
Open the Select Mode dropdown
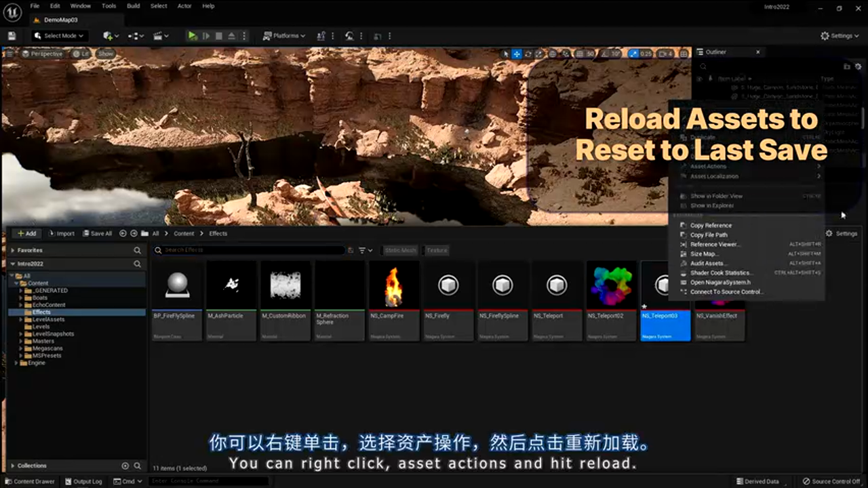(x=59, y=36)
